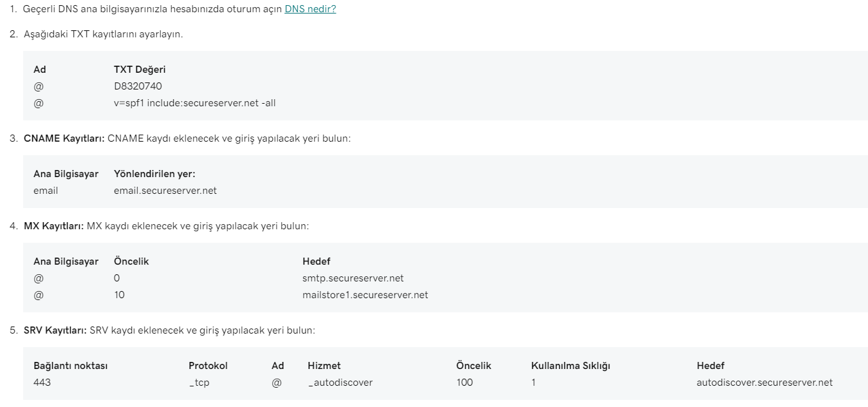Click the "Kullanılma Sıklığı" column header
Viewport: 868px width, 407px height.
(x=571, y=366)
